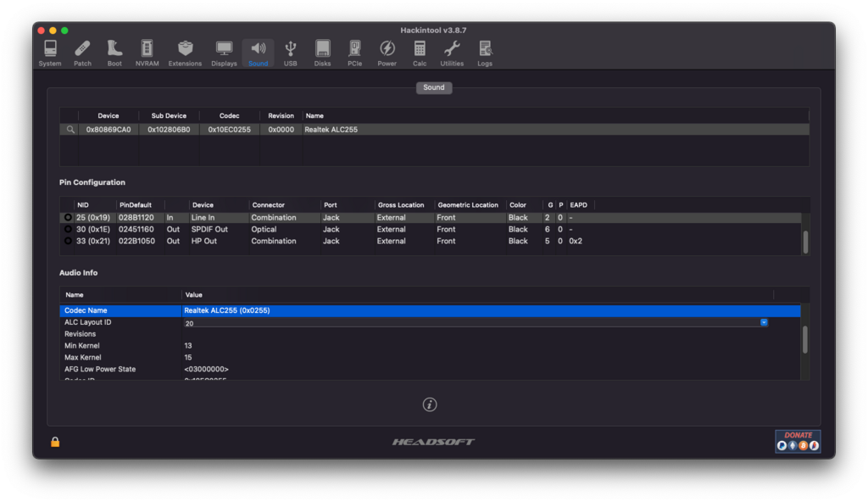Click the Audio Info Name column header
Image resolution: width=868 pixels, height=502 pixels.
pos(75,295)
